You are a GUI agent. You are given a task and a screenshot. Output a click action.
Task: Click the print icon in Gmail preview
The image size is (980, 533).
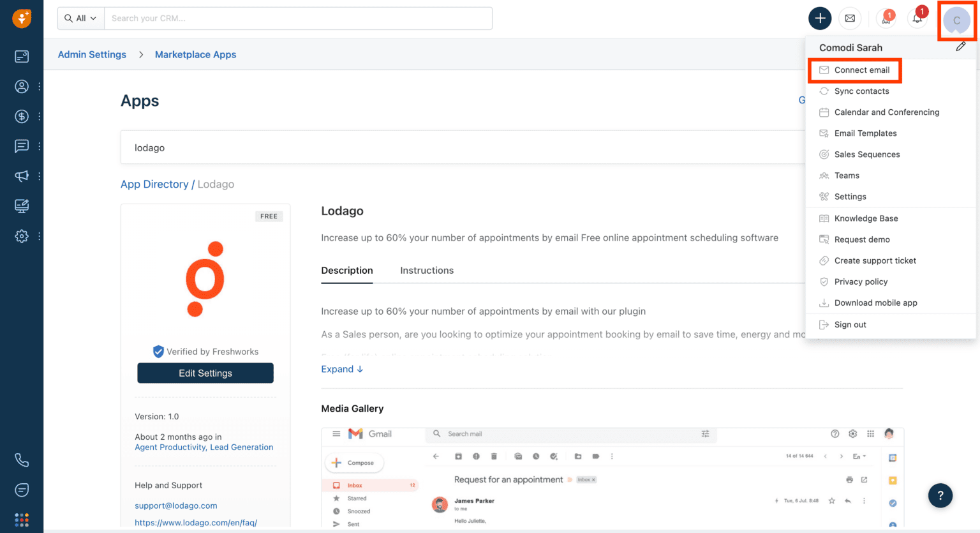tap(849, 479)
